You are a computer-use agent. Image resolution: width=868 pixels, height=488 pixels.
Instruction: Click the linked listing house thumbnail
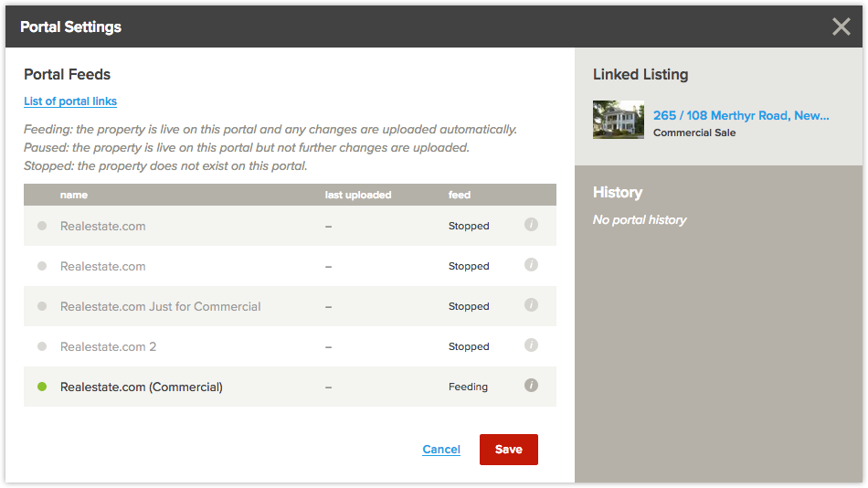[x=619, y=120]
